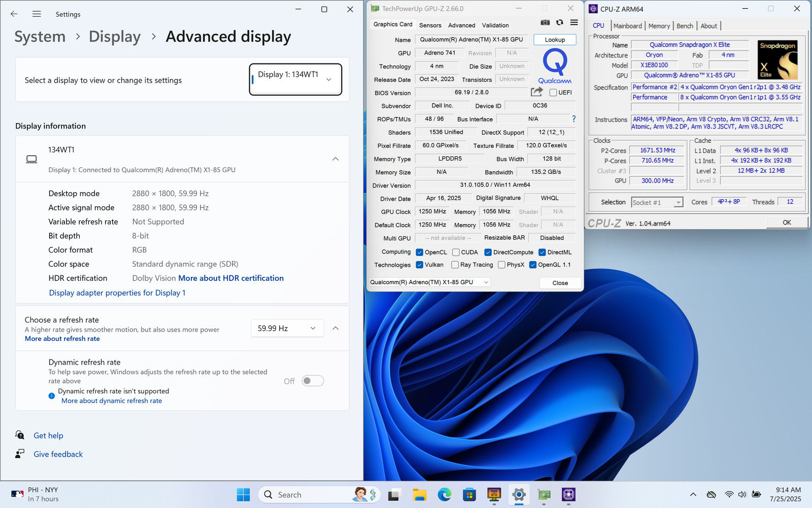
Task: Click the Give feedback link
Action: (58, 454)
